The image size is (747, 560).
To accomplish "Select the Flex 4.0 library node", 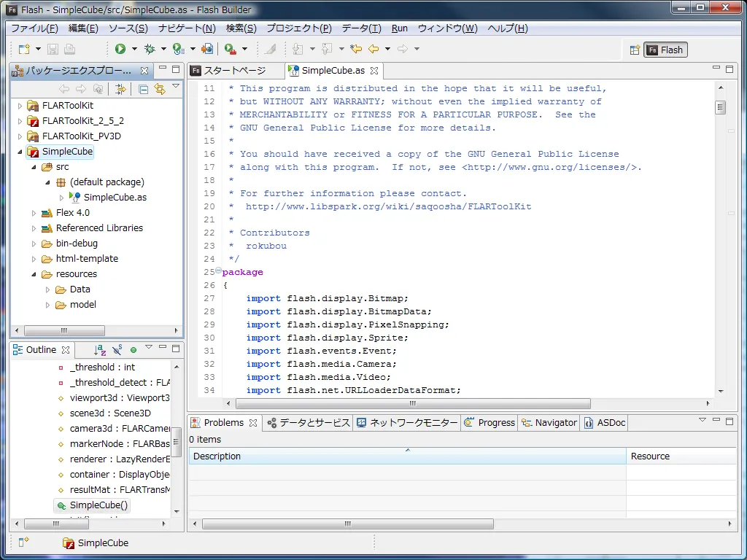I will pyautogui.click(x=72, y=213).
